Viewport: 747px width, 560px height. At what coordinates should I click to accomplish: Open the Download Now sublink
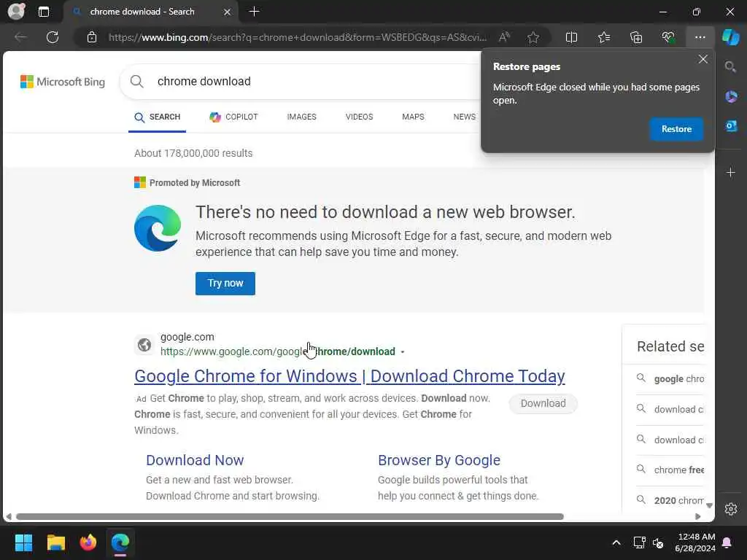click(x=195, y=460)
